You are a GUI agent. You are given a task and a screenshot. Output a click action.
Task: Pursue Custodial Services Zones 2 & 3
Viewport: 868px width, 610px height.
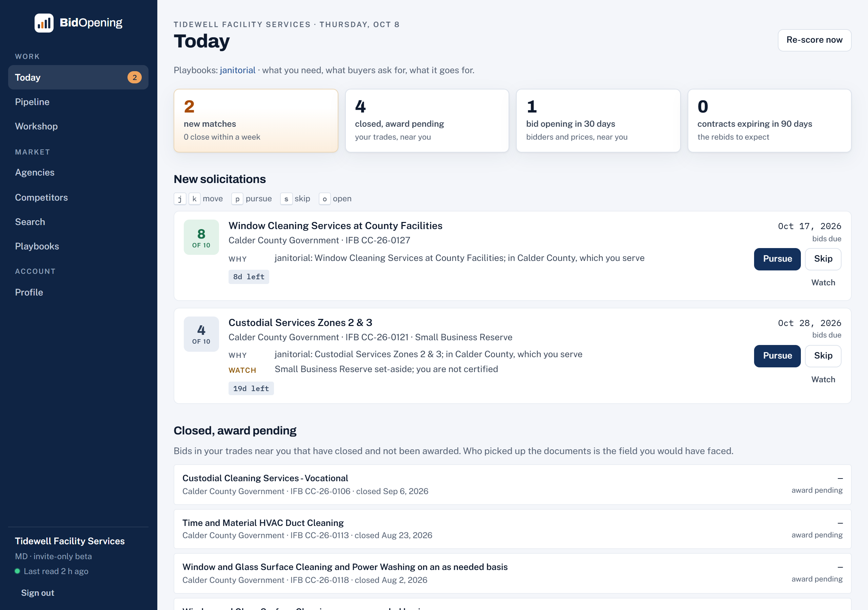tap(777, 356)
